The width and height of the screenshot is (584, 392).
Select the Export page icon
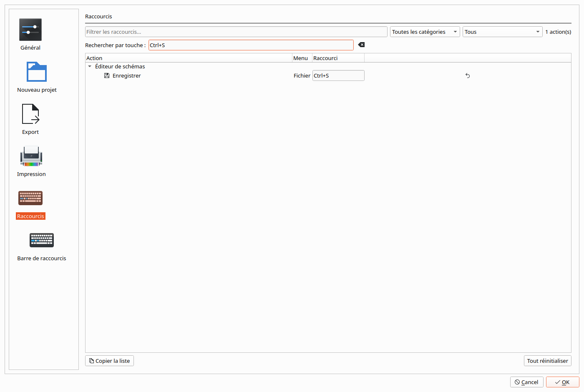[30, 114]
